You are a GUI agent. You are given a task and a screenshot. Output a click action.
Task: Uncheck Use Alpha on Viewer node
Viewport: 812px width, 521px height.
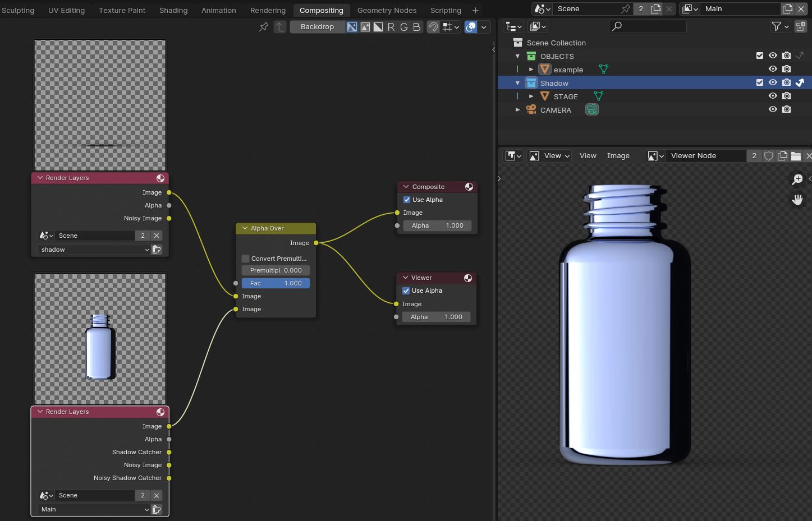pyautogui.click(x=406, y=291)
